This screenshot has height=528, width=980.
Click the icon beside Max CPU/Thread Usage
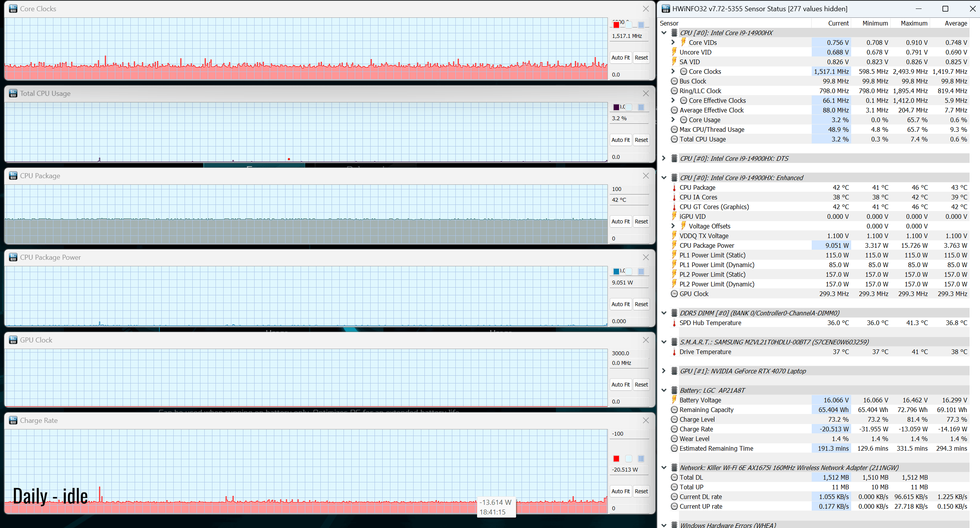674,129
